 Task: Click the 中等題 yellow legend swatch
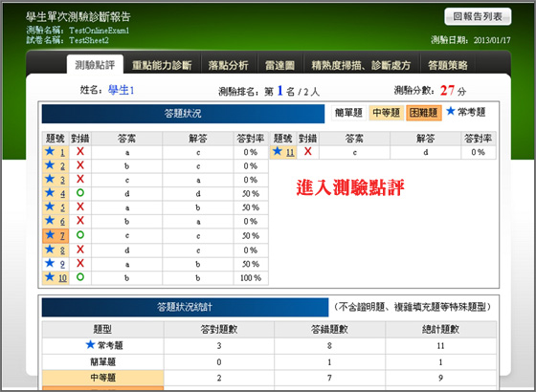[387, 113]
